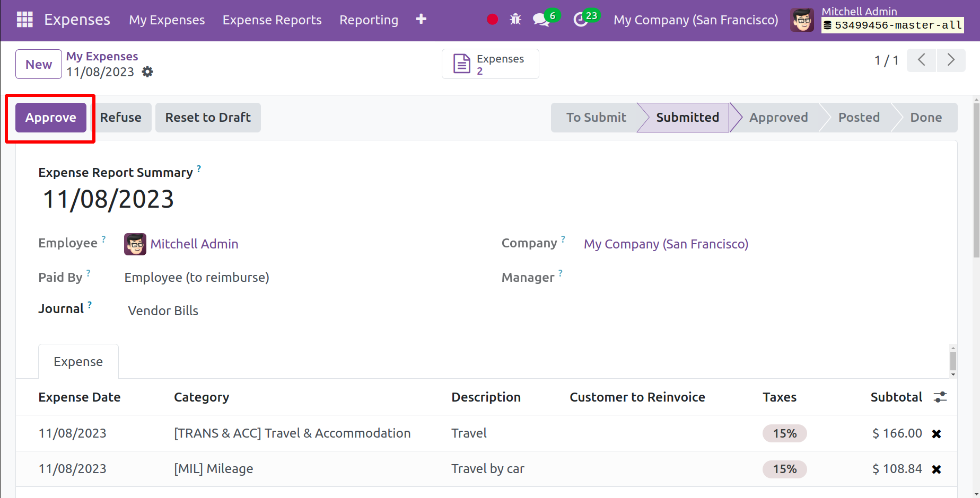980x498 pixels.
Task: Click Reset to Draft button
Action: (208, 118)
